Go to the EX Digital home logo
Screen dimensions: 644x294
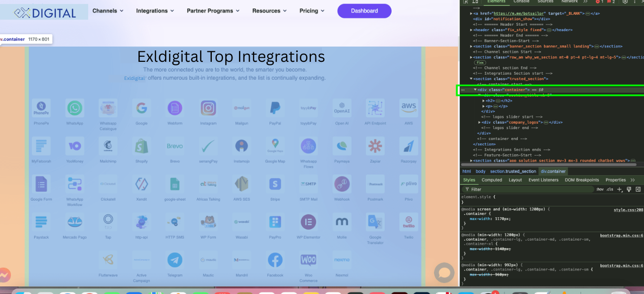point(45,12)
